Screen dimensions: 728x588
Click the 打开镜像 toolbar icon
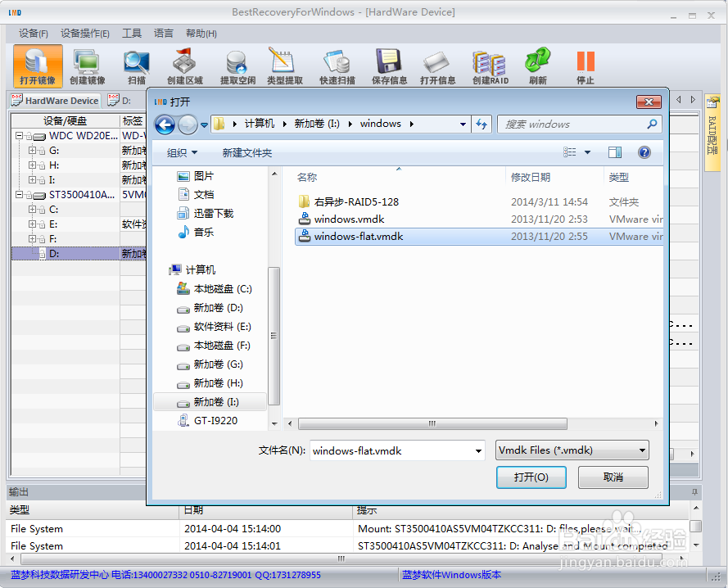click(38, 66)
